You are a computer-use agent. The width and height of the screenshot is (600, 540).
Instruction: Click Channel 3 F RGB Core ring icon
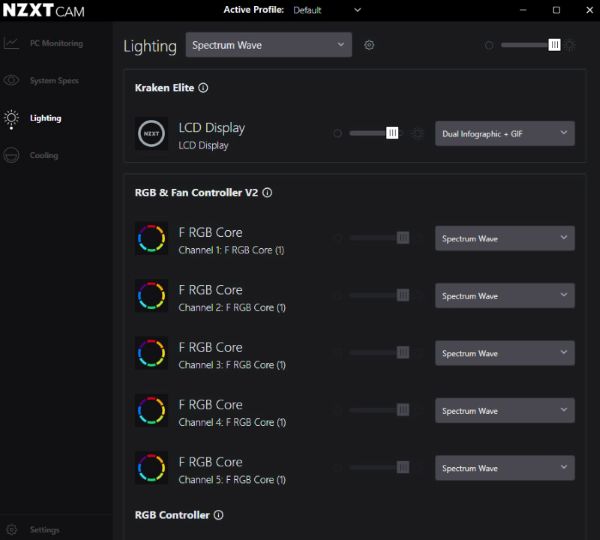coord(152,353)
